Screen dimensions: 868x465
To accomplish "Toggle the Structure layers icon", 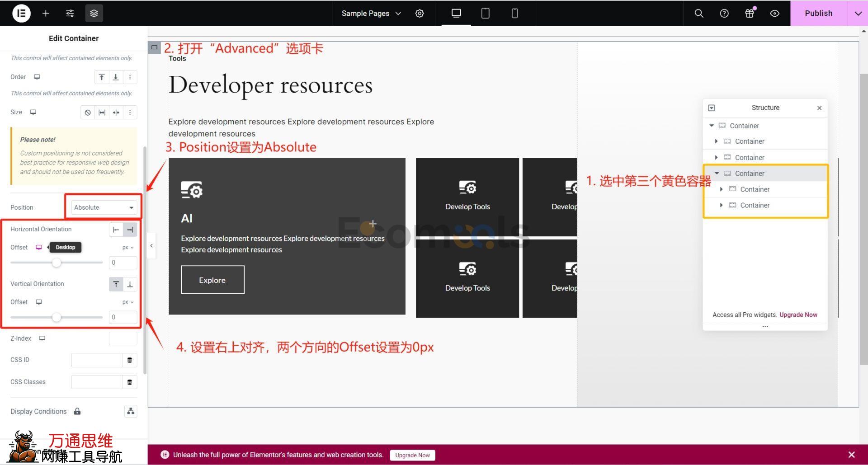I will (x=94, y=13).
